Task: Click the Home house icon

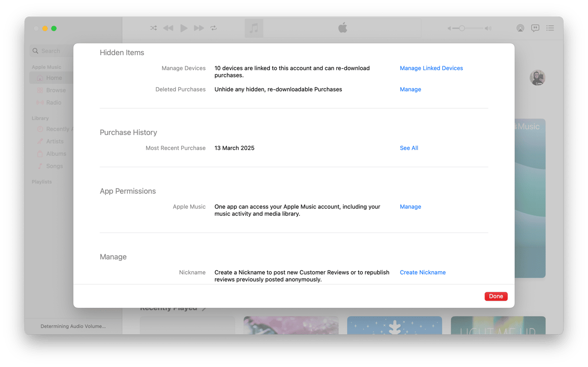Action: [40, 78]
